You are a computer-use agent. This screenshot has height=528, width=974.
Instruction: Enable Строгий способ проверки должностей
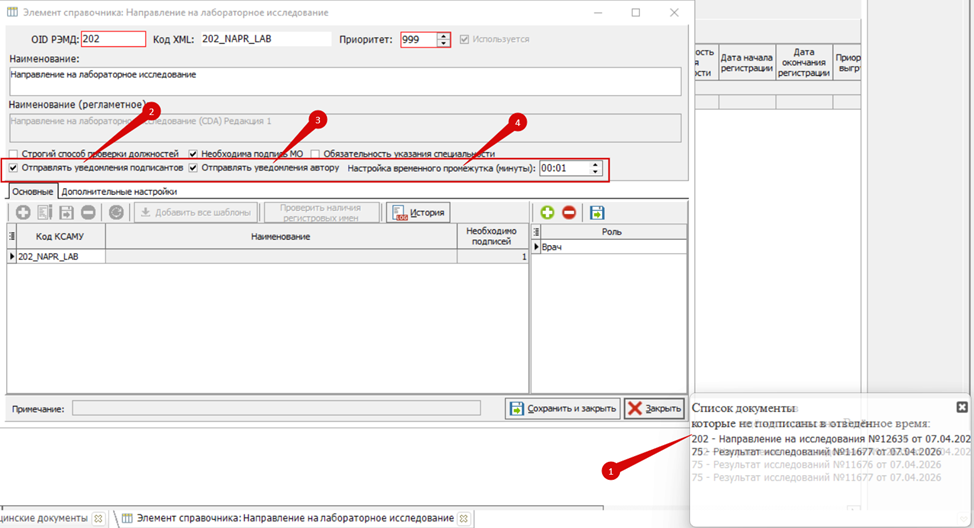click(x=13, y=154)
